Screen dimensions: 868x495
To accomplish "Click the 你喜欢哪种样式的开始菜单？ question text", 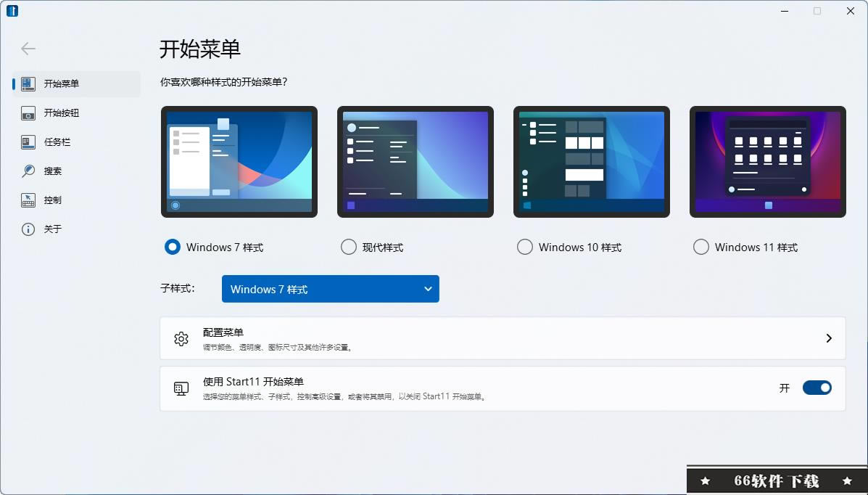I will coord(223,82).
